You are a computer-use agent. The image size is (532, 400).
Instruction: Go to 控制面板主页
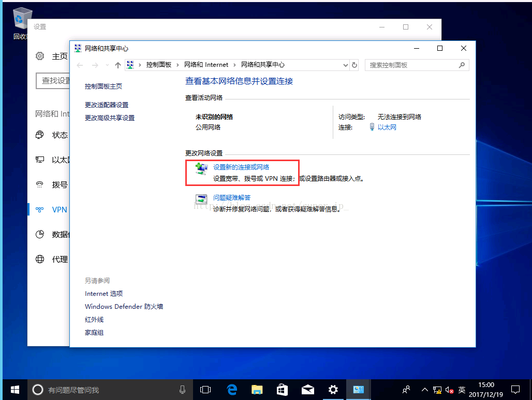(104, 86)
